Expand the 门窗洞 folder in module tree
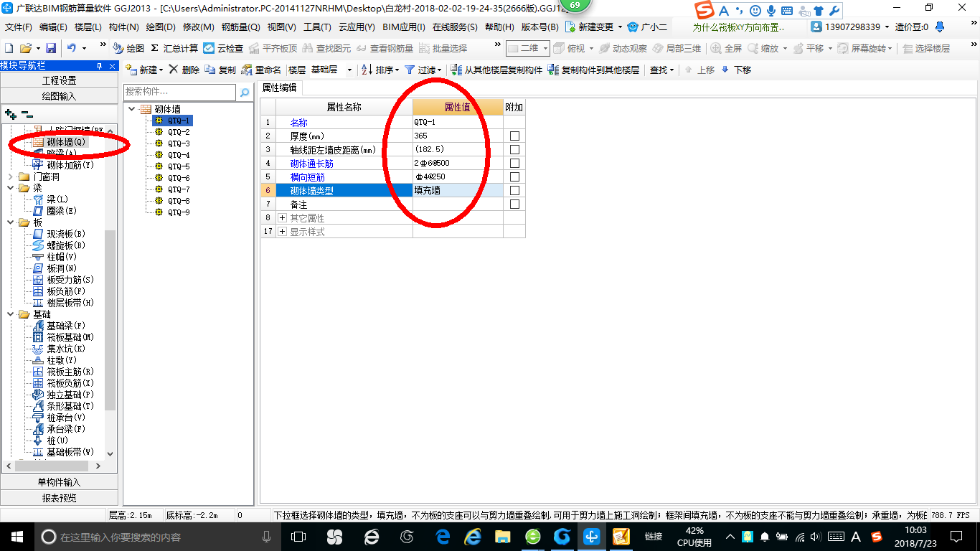This screenshot has height=551, width=980. [11, 176]
